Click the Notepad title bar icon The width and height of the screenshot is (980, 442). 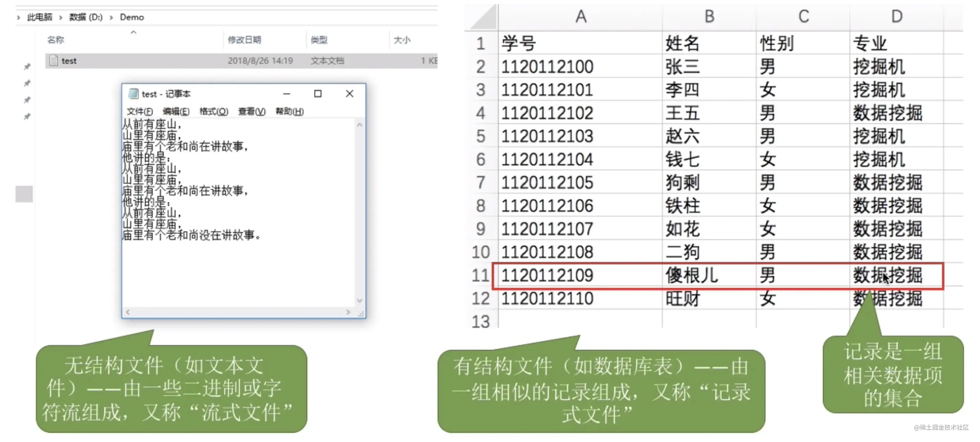click(133, 93)
